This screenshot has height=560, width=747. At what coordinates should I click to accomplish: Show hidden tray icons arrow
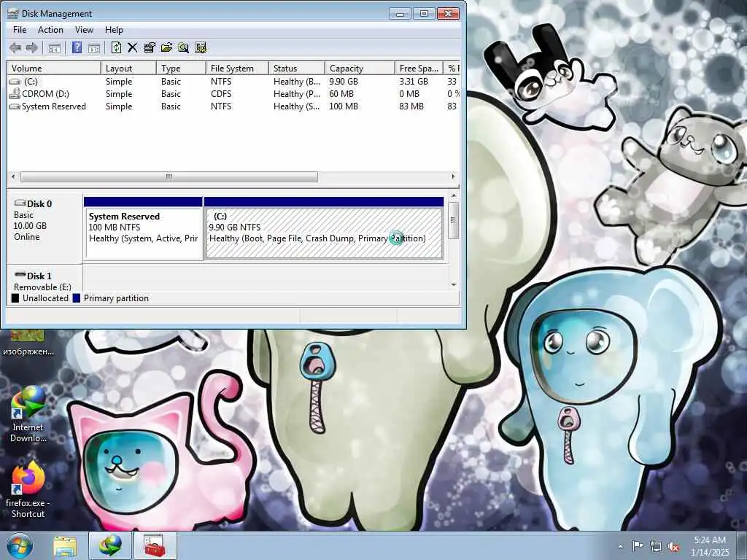click(x=620, y=547)
